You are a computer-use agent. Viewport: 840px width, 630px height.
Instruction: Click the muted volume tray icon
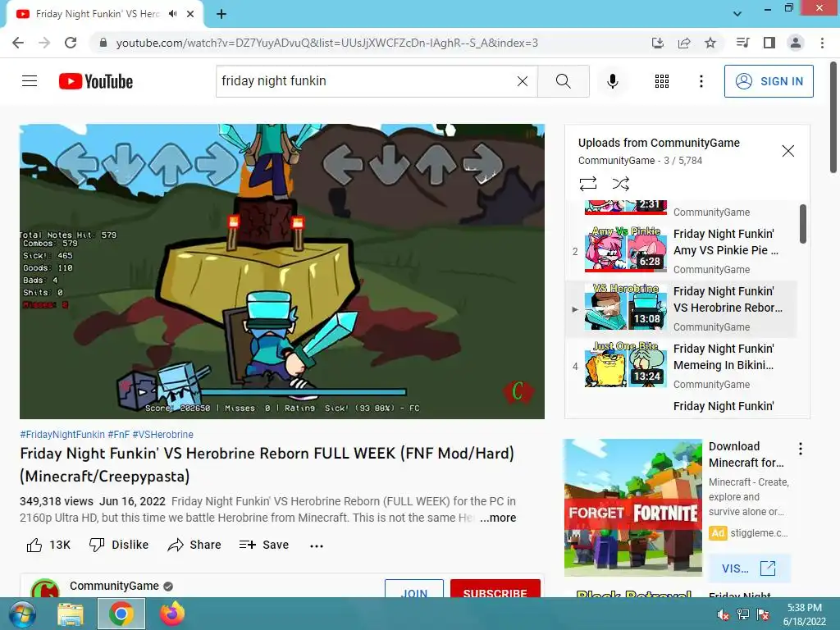[x=723, y=614]
